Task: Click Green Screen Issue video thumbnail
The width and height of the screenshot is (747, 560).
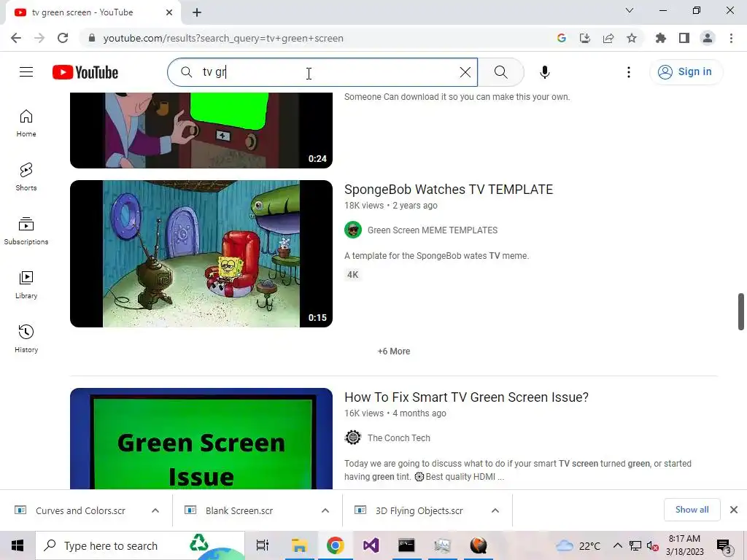Action: coord(201,438)
